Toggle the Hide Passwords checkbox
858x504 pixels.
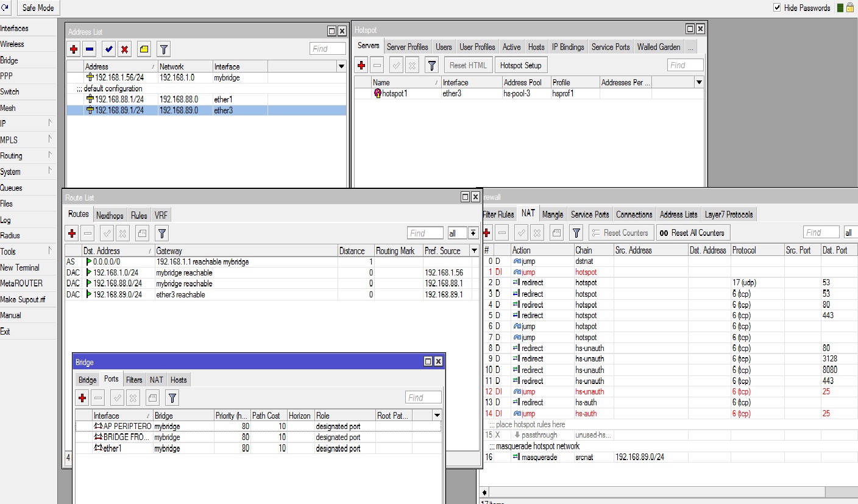[777, 8]
